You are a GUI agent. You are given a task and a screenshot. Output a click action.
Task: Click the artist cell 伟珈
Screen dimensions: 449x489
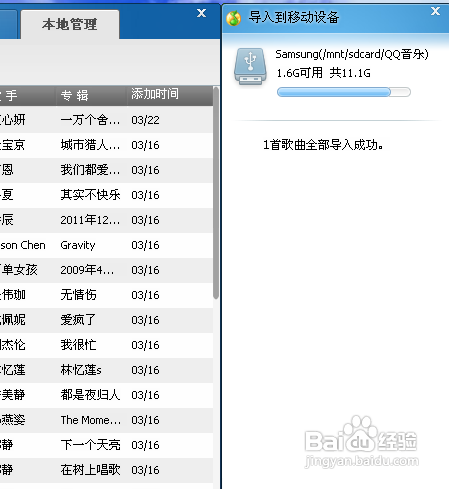click(13, 295)
